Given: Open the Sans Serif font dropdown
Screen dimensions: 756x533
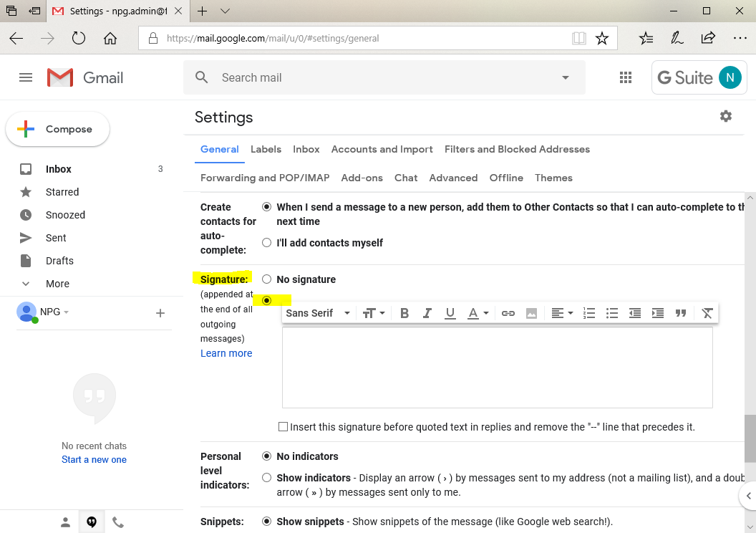Looking at the screenshot, I should click(x=318, y=313).
